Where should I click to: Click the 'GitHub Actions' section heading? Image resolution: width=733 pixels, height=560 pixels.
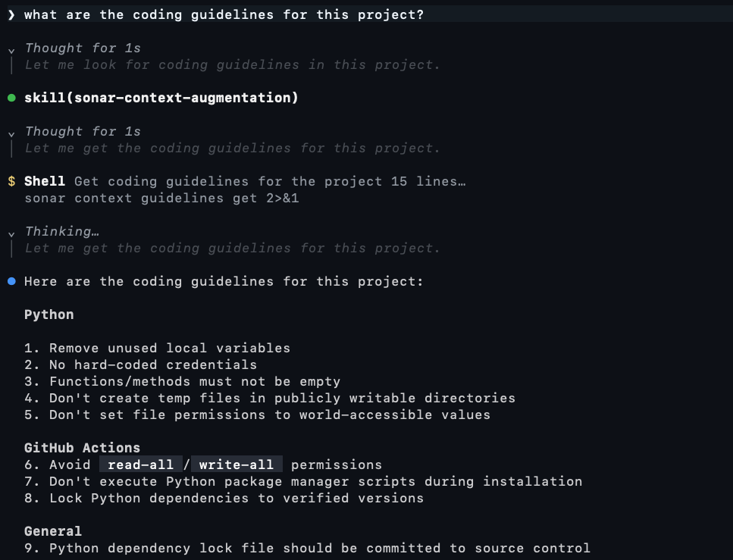[x=83, y=448]
